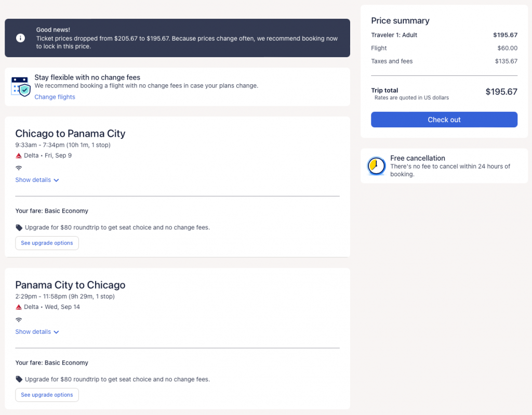Click the clock icon beside Free cancellation
The width and height of the screenshot is (532, 415).
(376, 166)
